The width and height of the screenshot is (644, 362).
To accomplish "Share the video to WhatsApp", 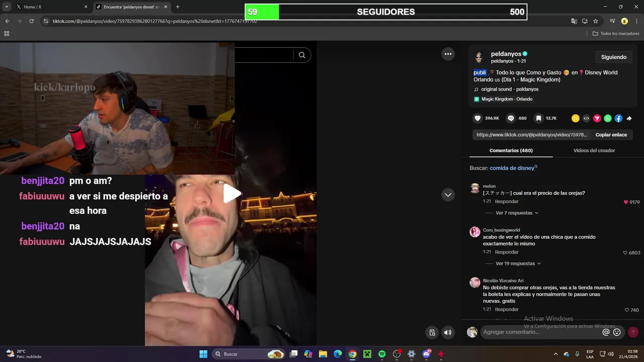I will click(x=608, y=119).
